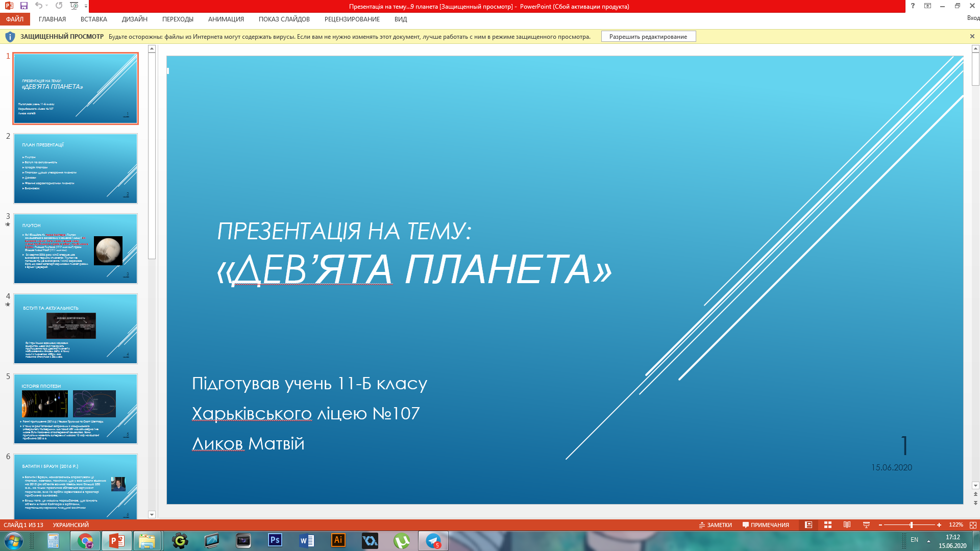Open Photoshop from the taskbar
Screen dimensions: 980x551
(x=275, y=540)
